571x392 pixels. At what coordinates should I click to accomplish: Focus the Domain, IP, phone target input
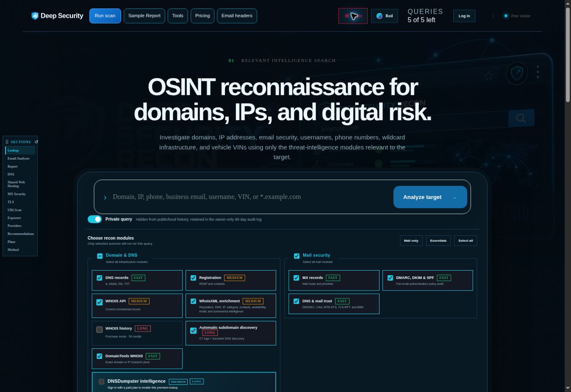click(x=250, y=197)
